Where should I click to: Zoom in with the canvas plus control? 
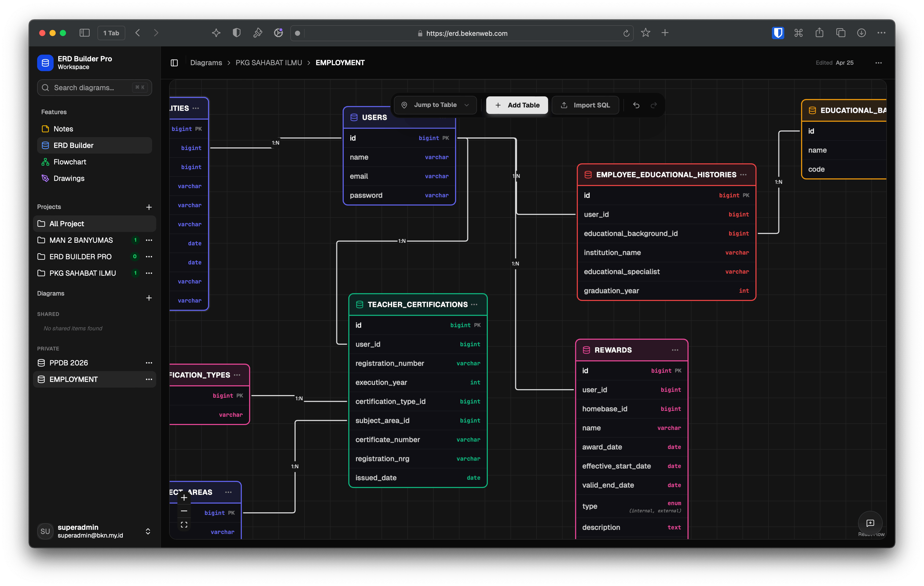(184, 498)
